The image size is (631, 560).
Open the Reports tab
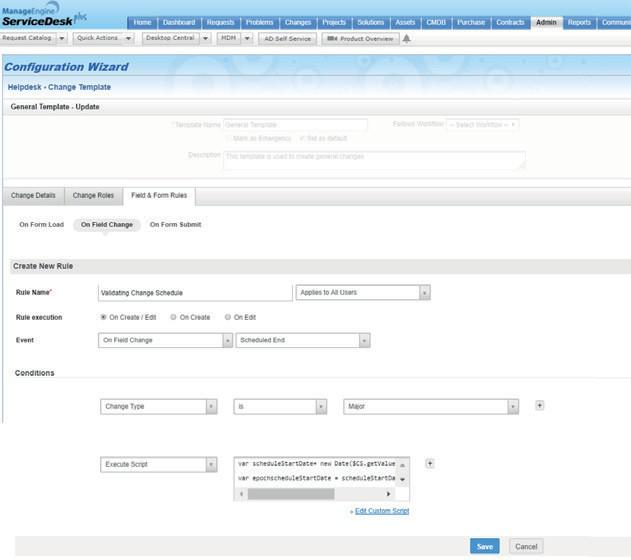click(x=579, y=23)
